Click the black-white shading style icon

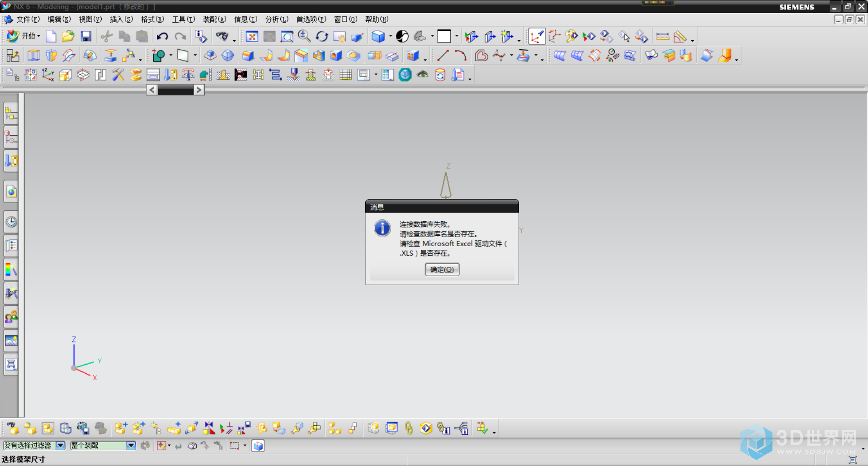(402, 36)
